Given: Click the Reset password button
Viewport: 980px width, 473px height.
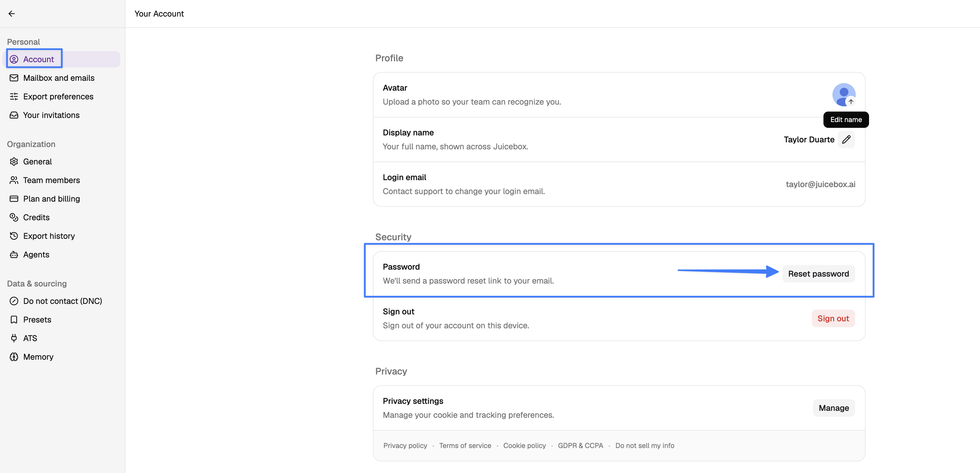Looking at the screenshot, I should (x=818, y=274).
